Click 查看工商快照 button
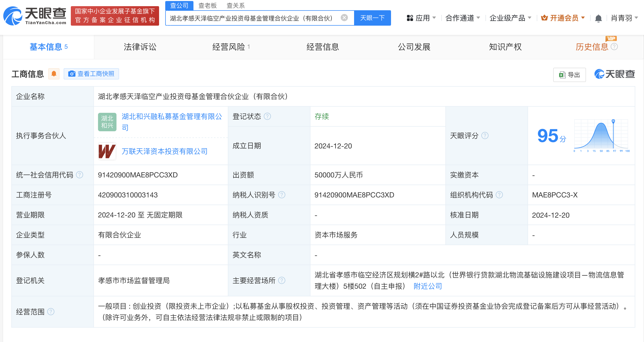Screen dimensions: 644x342 coord(91,74)
